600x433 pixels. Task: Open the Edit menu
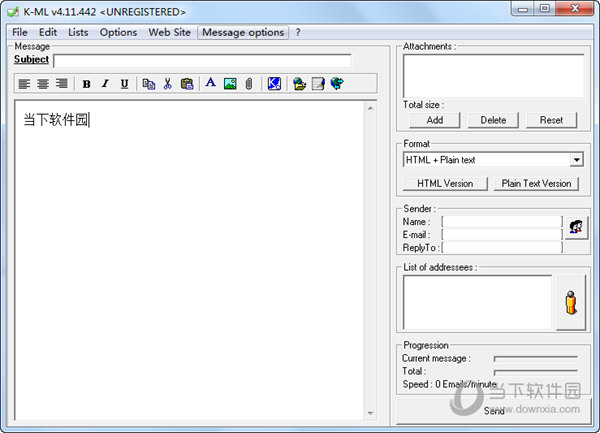coord(48,33)
